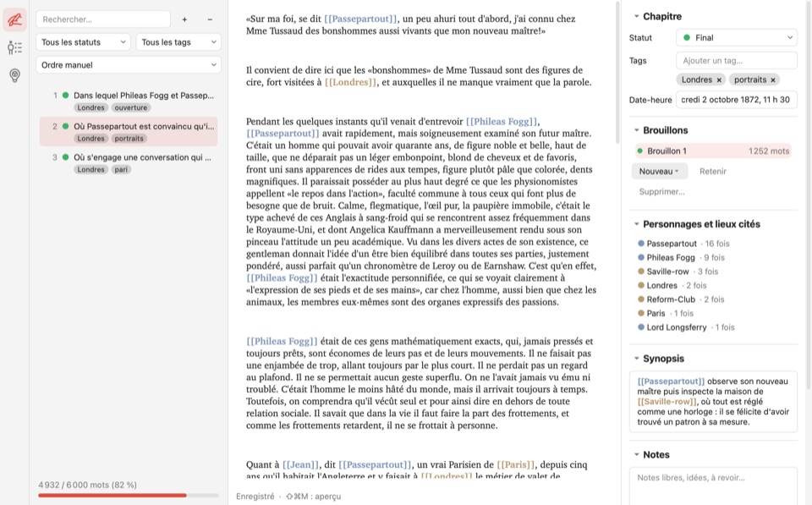Open the manuscript writing view (quill icon)
Screen dimensions: 812x505
pos(14,20)
